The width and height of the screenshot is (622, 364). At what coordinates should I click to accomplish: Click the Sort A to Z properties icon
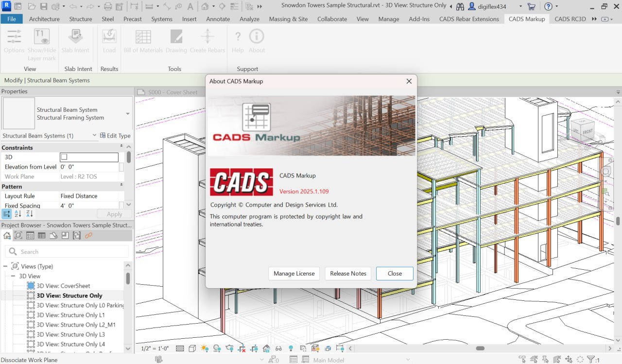(x=18, y=214)
